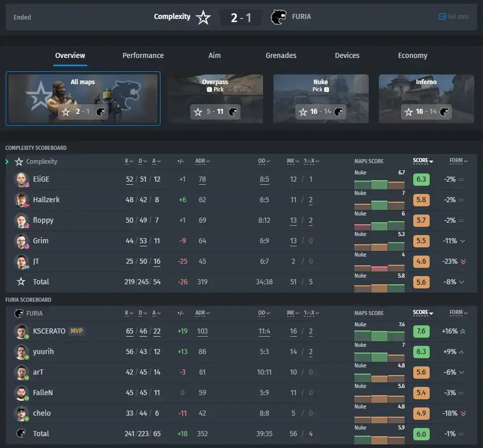483x448 pixels.
Task: Open KSCERATO player avatar
Action: click(21, 332)
